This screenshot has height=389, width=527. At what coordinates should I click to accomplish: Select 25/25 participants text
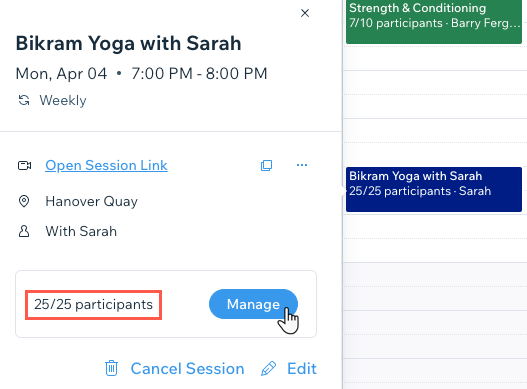(93, 305)
